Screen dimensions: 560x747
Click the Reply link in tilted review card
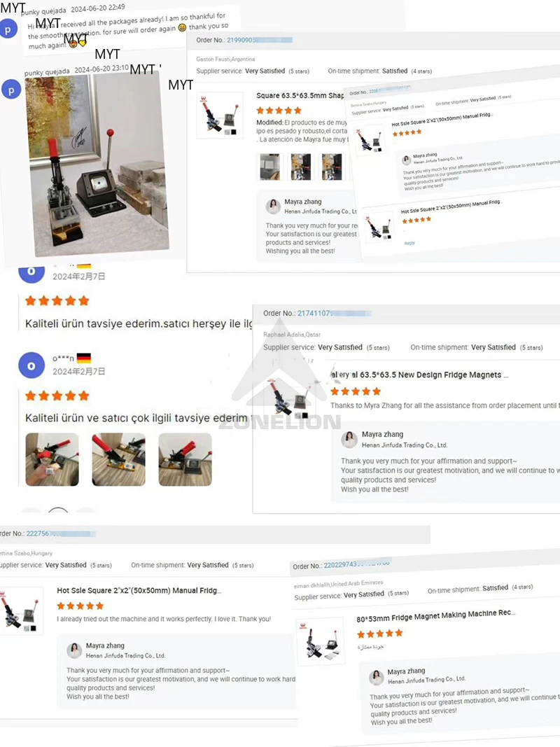coord(409,243)
